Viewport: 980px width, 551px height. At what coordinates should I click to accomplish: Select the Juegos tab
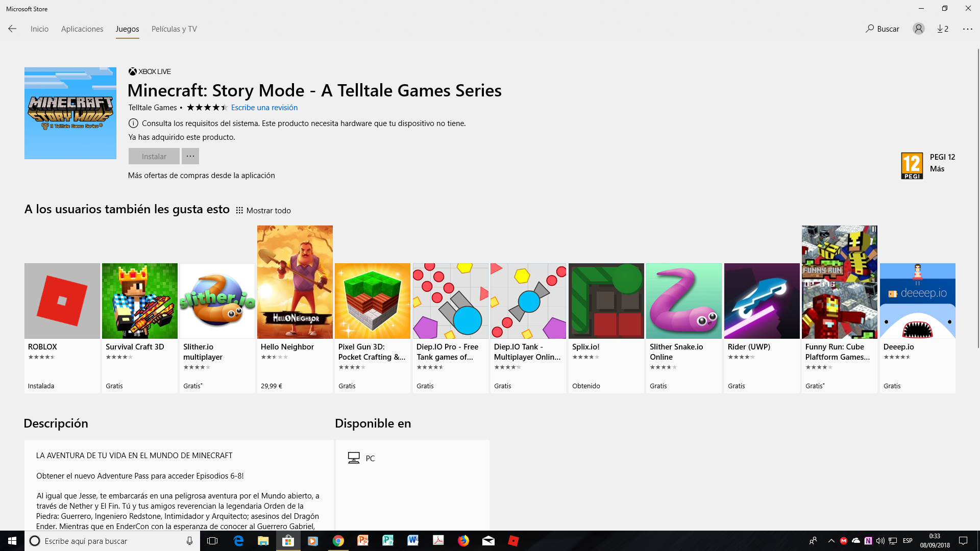tap(128, 29)
